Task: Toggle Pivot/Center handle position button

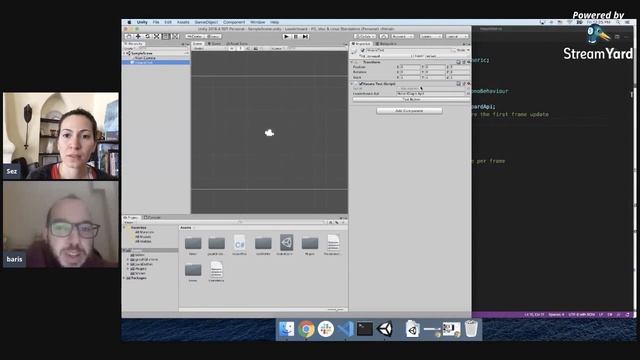Action: click(194, 36)
